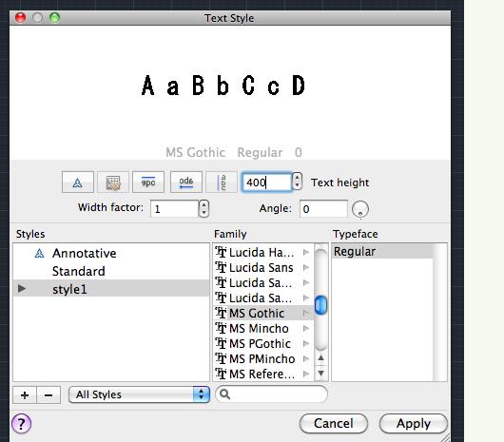Toggle the vertical text button
This screenshot has width=504, height=442.
(222, 183)
